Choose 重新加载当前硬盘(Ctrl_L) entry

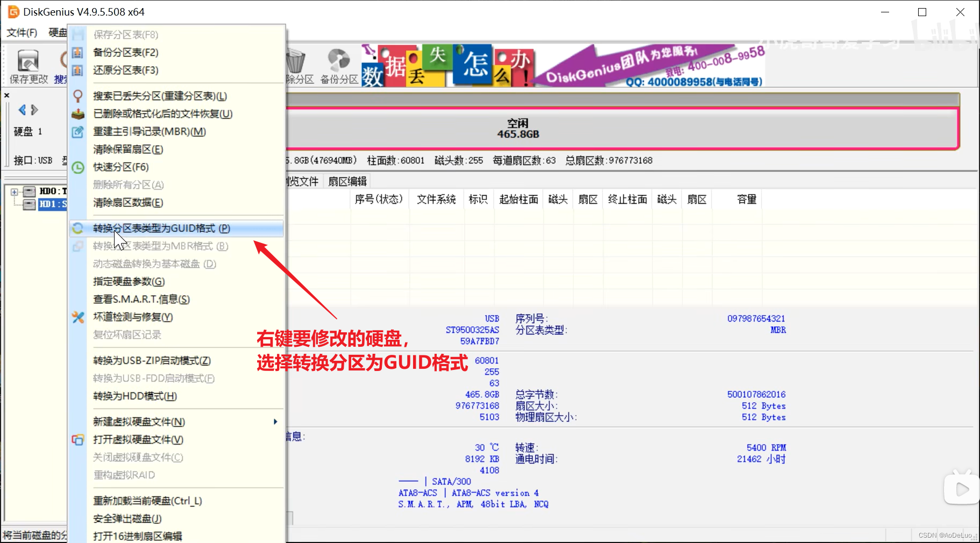pos(177,501)
